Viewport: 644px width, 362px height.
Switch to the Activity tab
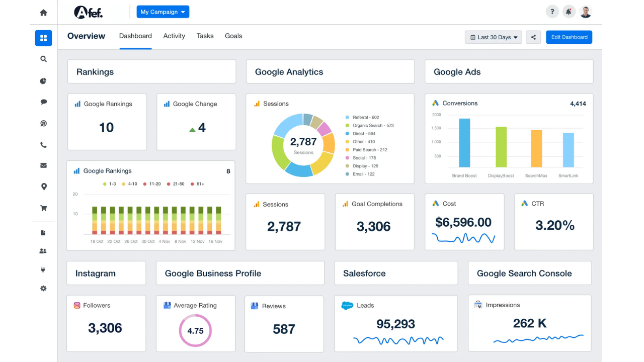(x=174, y=36)
